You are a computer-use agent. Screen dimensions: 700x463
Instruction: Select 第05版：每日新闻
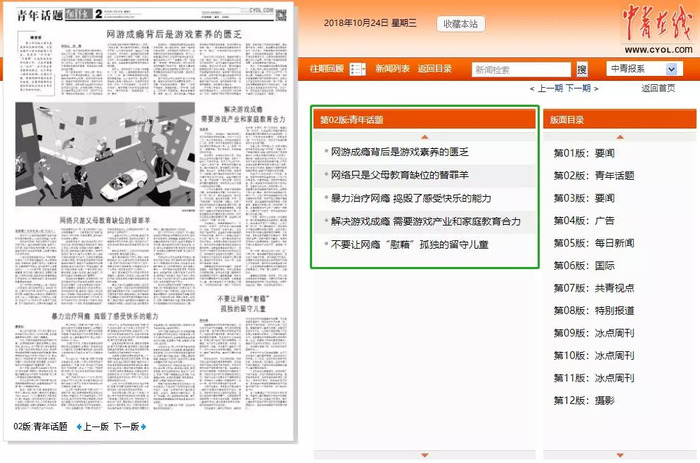(x=594, y=243)
